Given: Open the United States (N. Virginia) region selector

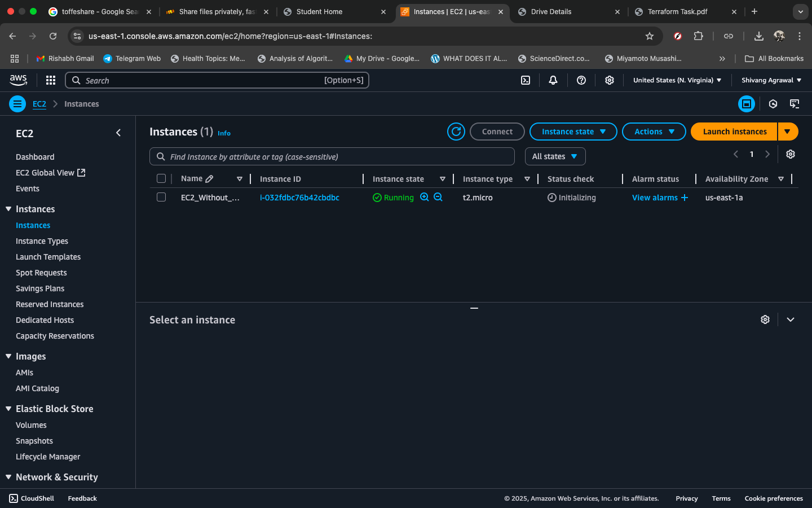Looking at the screenshot, I should click(x=677, y=80).
